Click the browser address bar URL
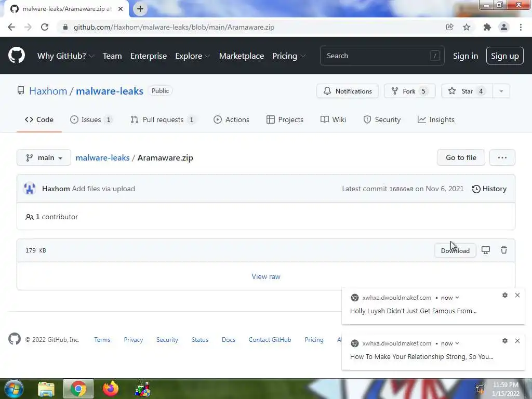 [174, 27]
